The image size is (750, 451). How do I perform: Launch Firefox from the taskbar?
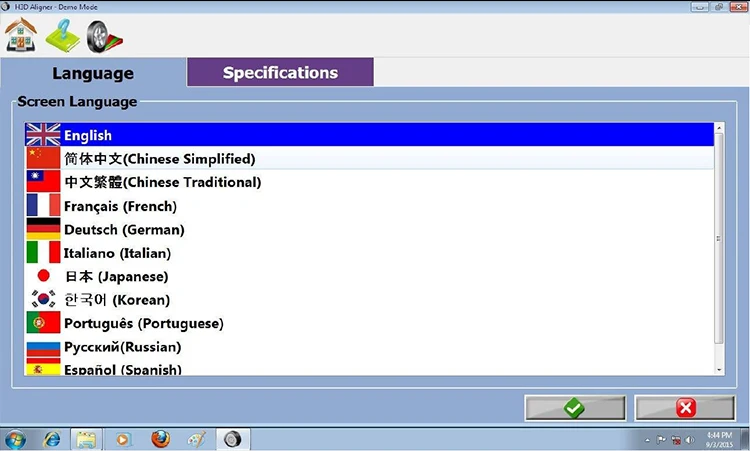pos(161,439)
